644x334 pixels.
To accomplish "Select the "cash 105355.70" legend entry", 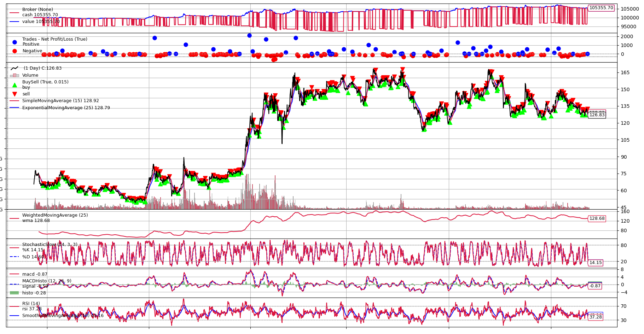I will [40, 15].
